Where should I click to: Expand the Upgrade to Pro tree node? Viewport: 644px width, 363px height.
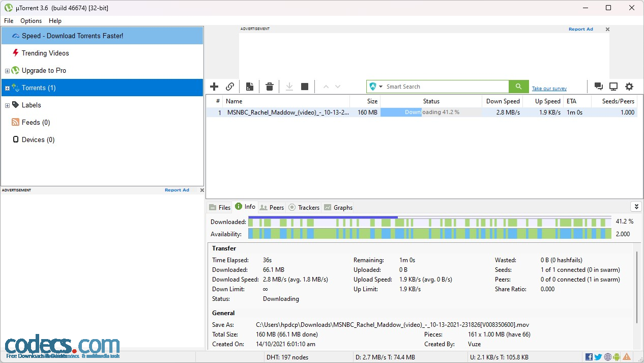tap(7, 71)
